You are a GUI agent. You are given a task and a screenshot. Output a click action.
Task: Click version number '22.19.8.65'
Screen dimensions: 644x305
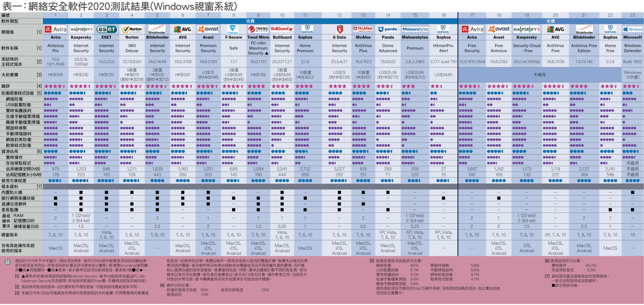(x=132, y=62)
